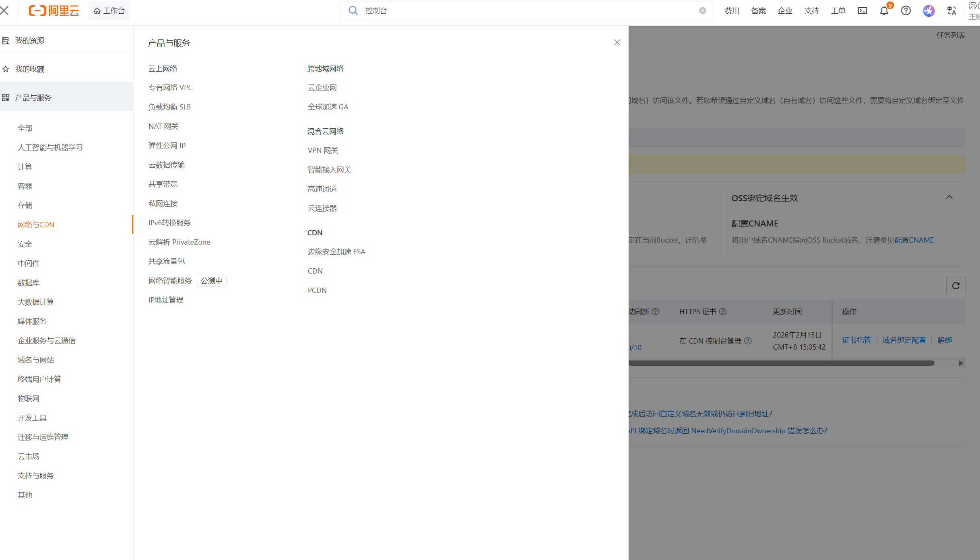Click the horizontal scrollbar right arrow
The height and width of the screenshot is (560, 980).
(961, 363)
